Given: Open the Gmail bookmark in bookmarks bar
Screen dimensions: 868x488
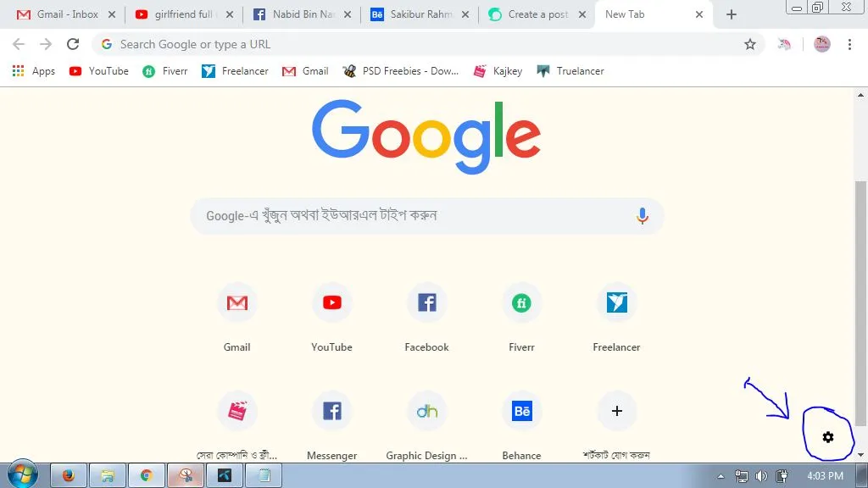Looking at the screenshot, I should click(x=305, y=71).
